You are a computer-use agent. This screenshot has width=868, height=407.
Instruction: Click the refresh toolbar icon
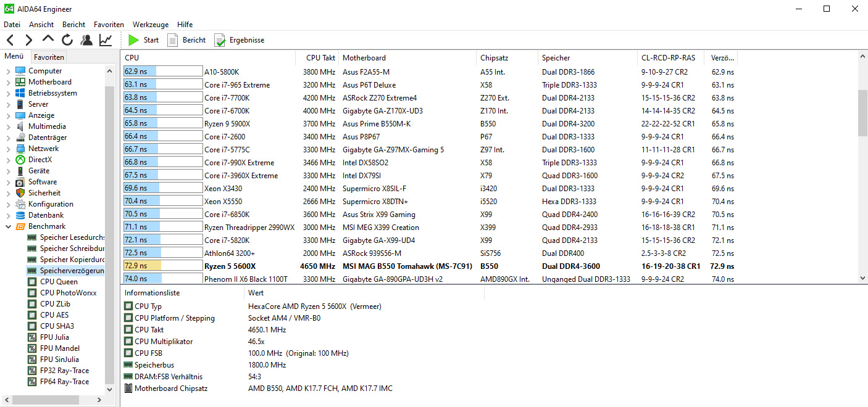tap(67, 40)
